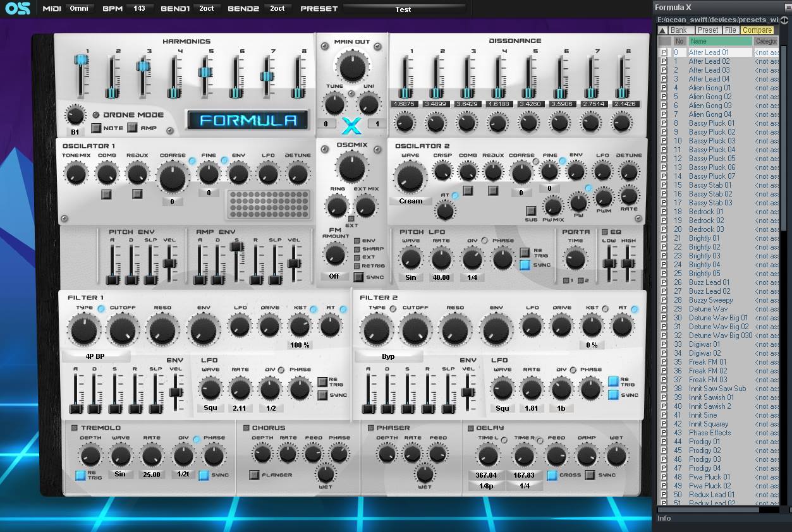
Task: Select the Bassy Pluck 01 preset
Action: coord(712,123)
